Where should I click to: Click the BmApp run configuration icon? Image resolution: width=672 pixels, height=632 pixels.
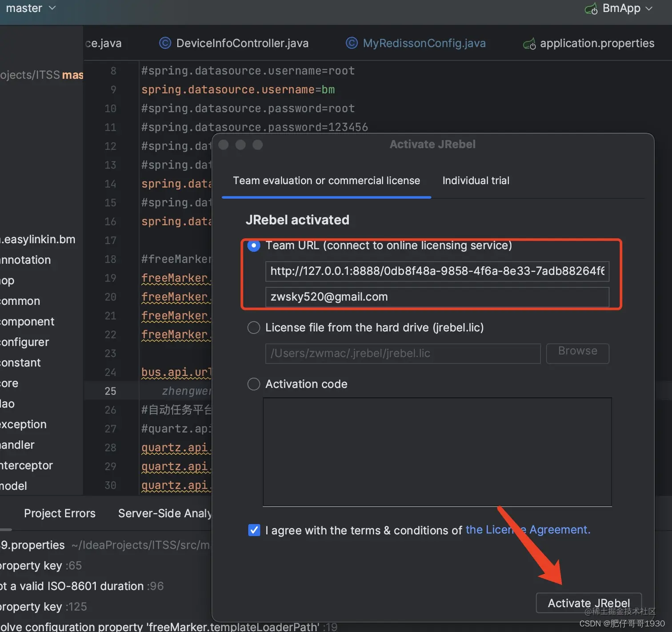tap(592, 9)
